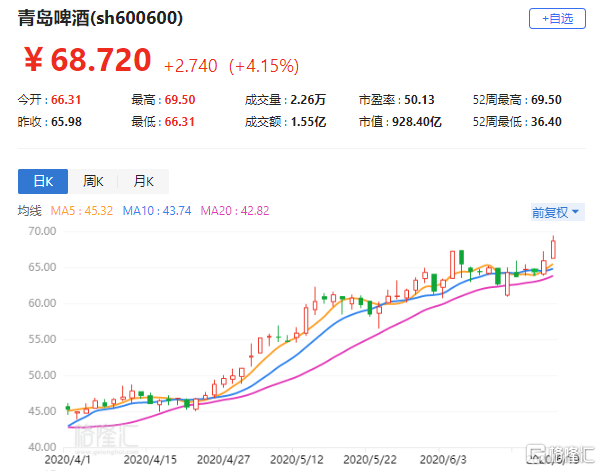Click the 成交量 value 2.26万
The width and height of the screenshot is (601, 471).
[x=308, y=100]
